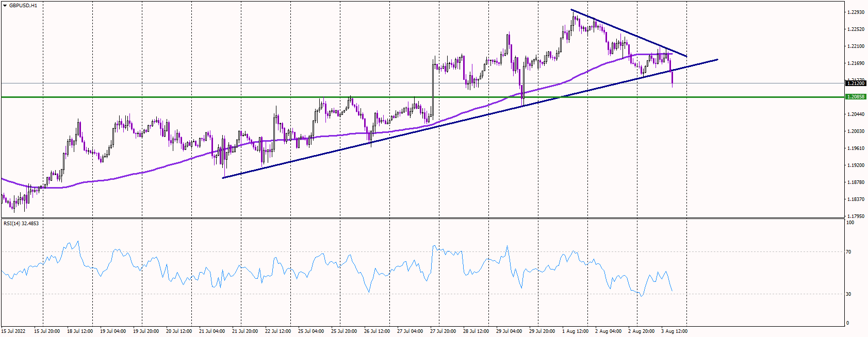
Task: Click the small triangle beside GBPUSD,H1
Action: point(5,6)
